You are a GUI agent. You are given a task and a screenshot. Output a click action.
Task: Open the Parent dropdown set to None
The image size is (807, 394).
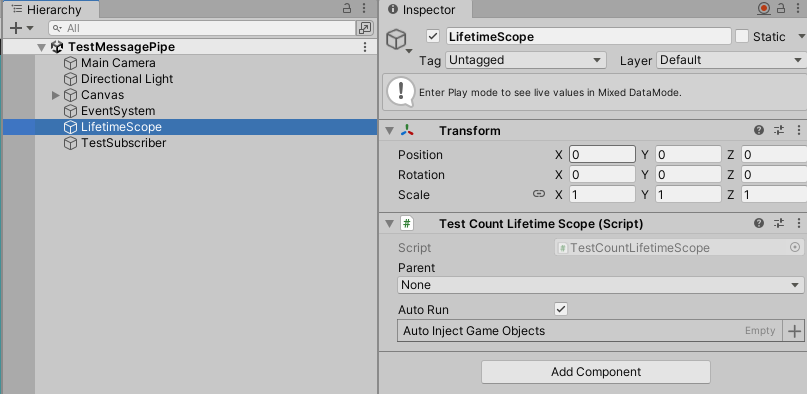click(x=601, y=285)
